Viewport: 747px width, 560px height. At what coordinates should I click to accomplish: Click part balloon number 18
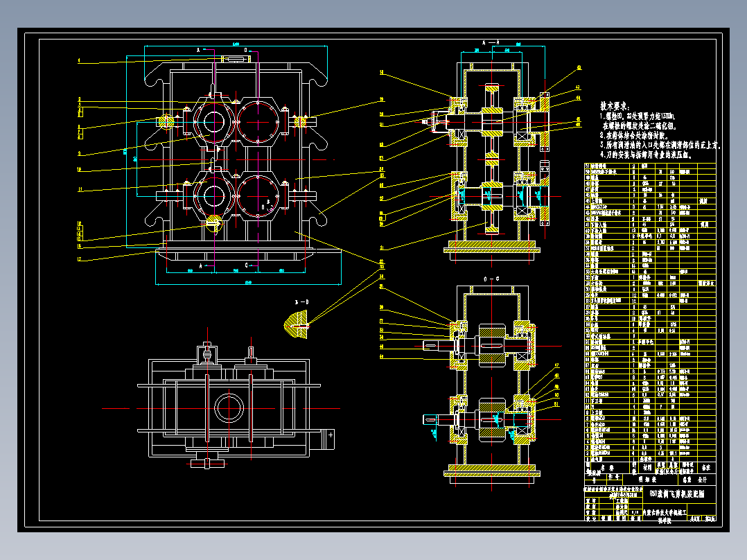point(382,73)
